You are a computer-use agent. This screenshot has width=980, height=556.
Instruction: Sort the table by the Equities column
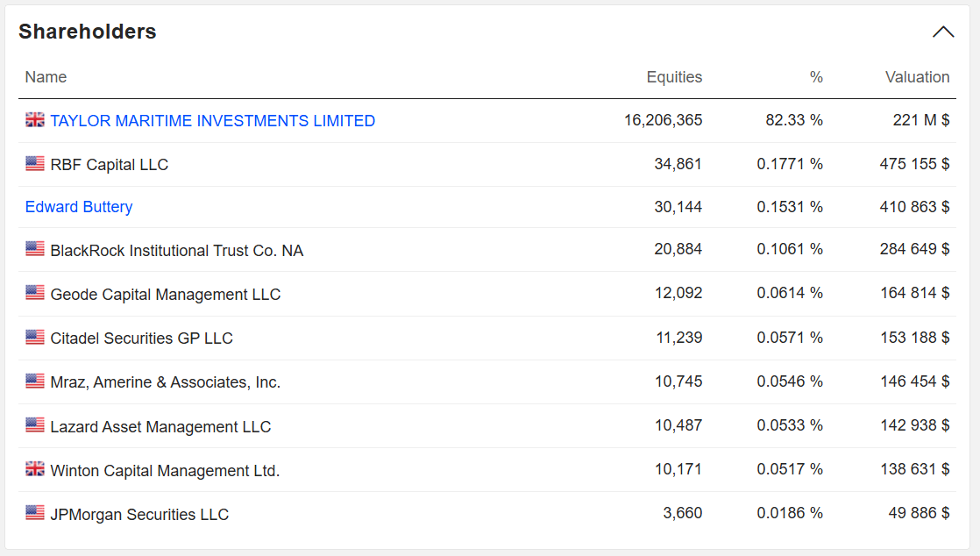(x=675, y=77)
